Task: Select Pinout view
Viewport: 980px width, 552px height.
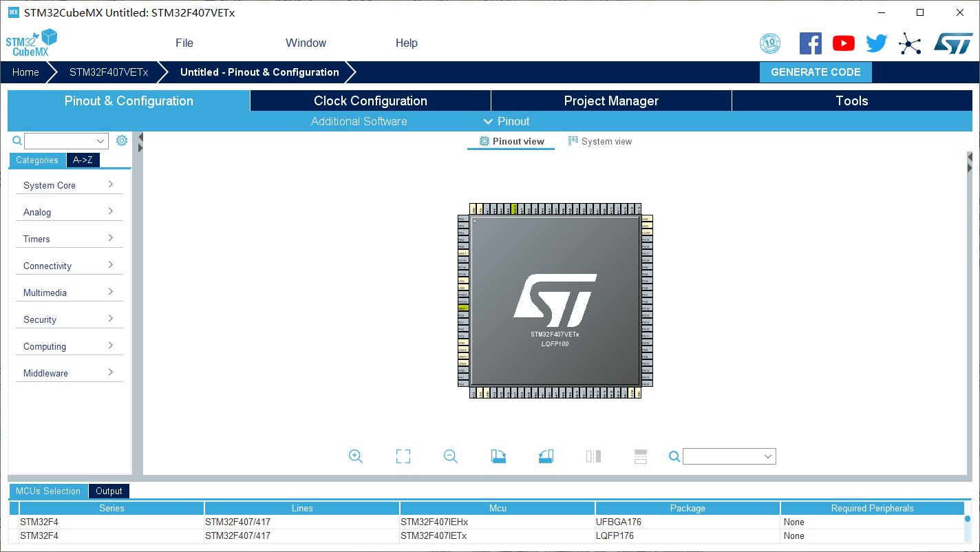Action: tap(511, 141)
